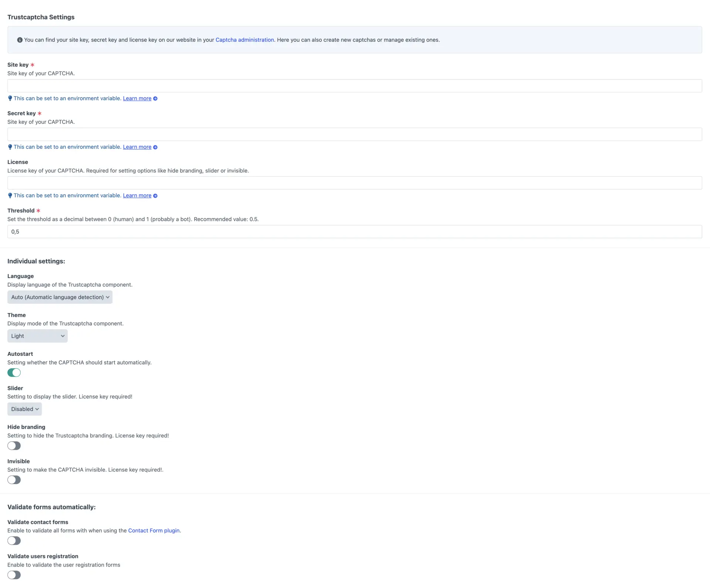The width and height of the screenshot is (710, 588).
Task: Click the lightbulb icon below the Site key field
Action: tap(10, 98)
